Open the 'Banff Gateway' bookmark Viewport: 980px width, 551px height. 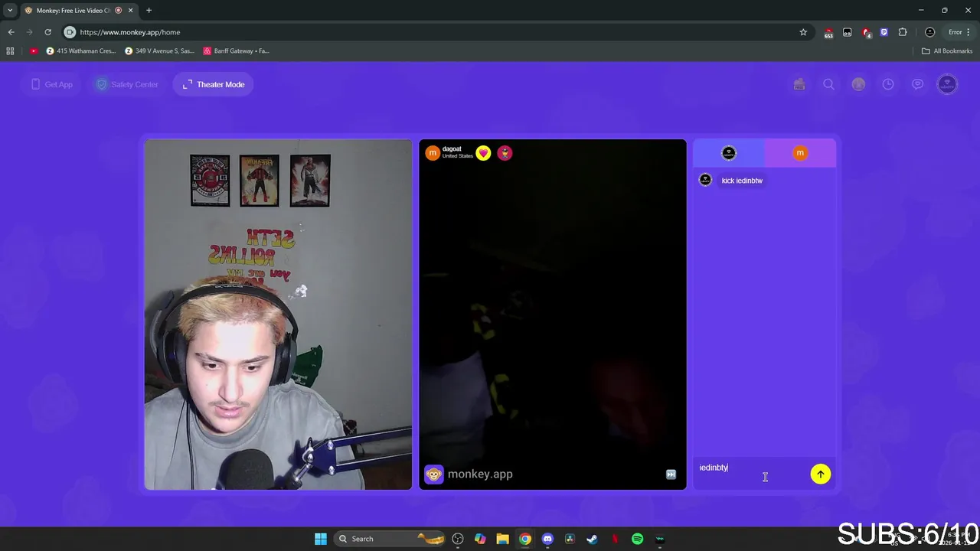(x=237, y=51)
